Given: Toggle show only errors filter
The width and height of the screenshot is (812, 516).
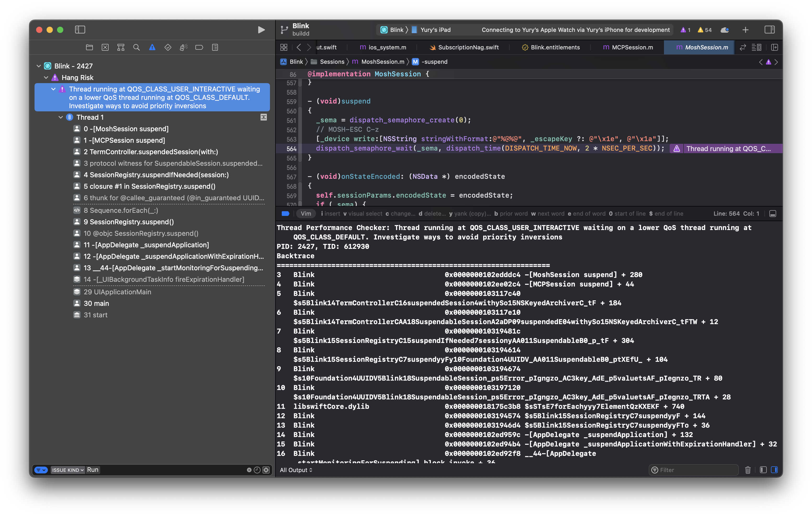Looking at the screenshot, I should click(266, 470).
